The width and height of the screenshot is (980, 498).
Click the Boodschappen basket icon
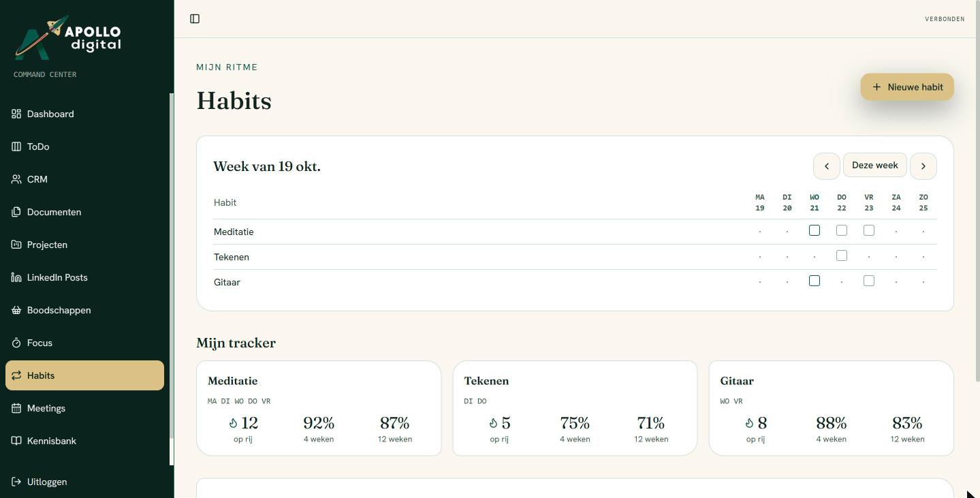[16, 310]
